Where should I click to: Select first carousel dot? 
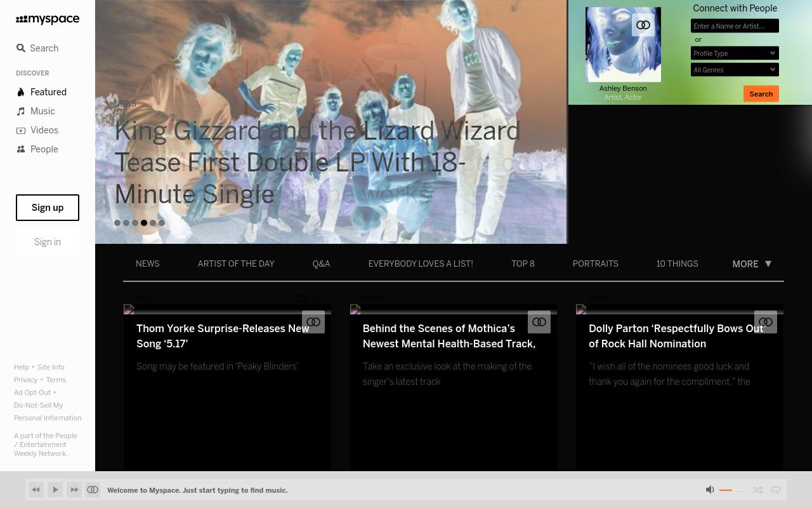click(x=117, y=223)
